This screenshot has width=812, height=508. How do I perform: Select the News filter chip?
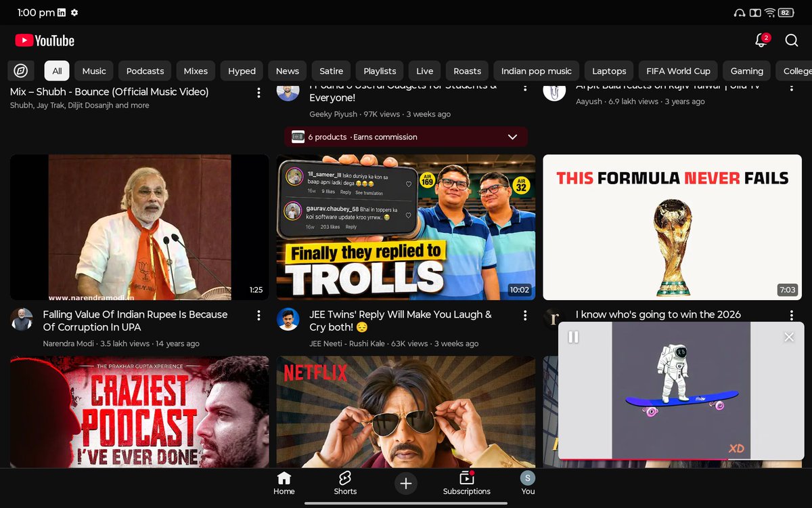pyautogui.click(x=288, y=70)
